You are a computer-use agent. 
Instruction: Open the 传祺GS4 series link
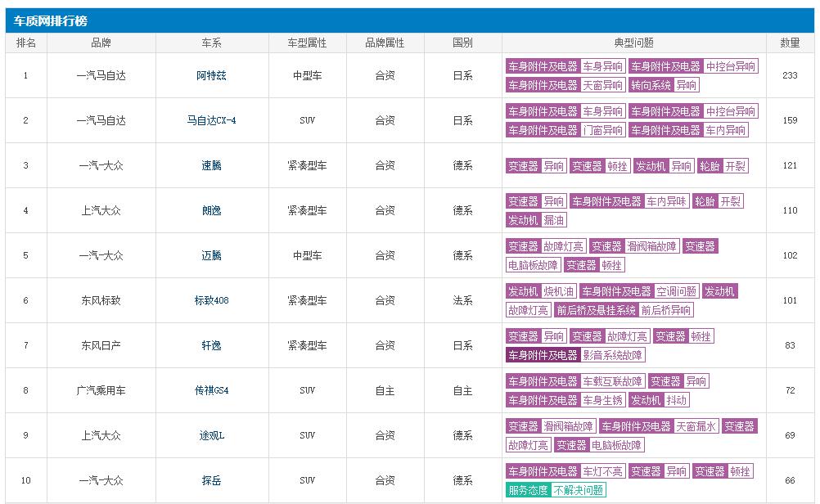tap(211, 390)
